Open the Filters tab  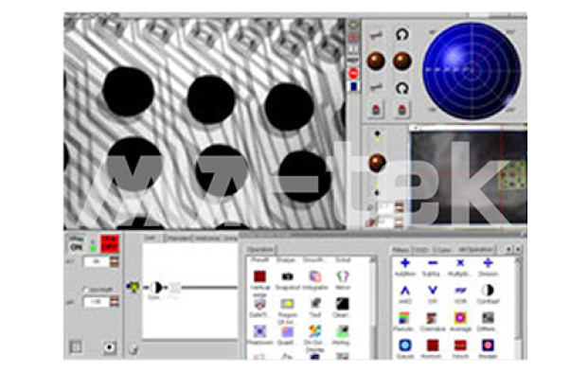click(x=401, y=250)
